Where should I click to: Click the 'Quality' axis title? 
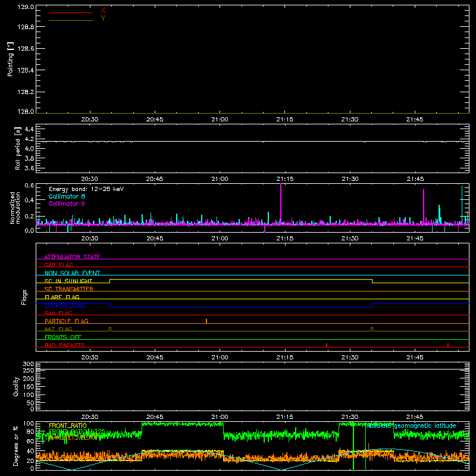pyautogui.click(x=16, y=386)
